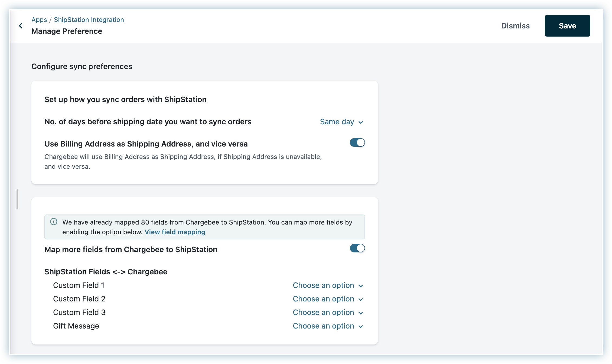Go to Apps breadcrumb
This screenshot has height=364, width=612.
point(39,20)
